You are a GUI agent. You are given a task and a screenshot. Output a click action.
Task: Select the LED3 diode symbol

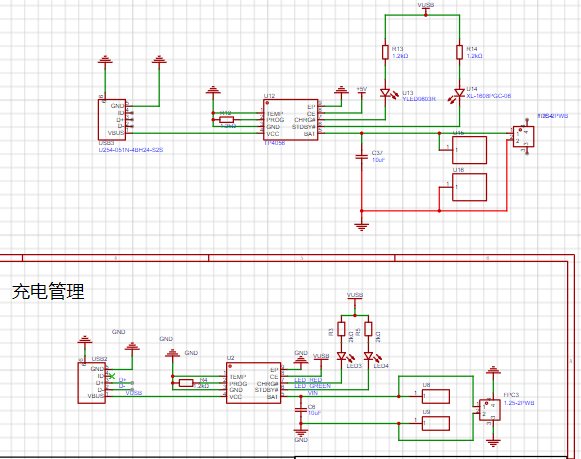coord(342,356)
